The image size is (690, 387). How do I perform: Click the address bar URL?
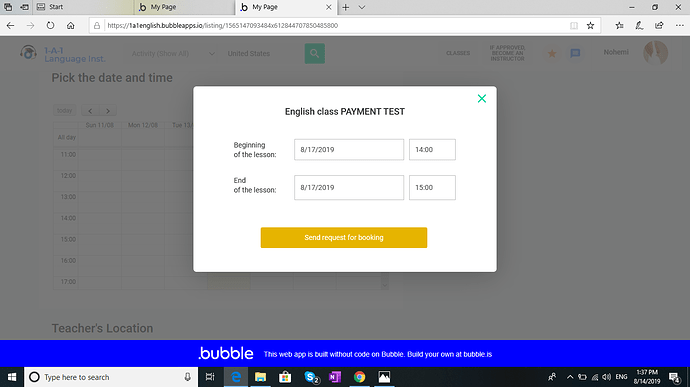(223, 26)
